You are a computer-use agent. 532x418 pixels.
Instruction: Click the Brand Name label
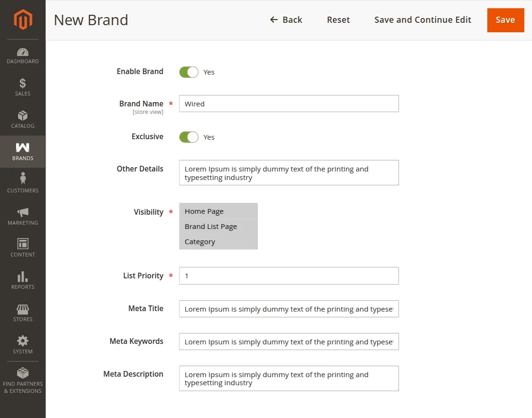point(141,104)
